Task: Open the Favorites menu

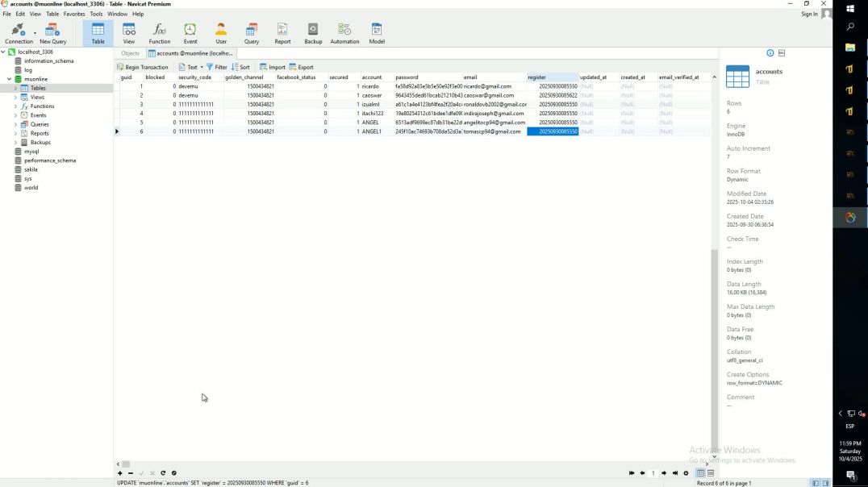Action: (74, 14)
